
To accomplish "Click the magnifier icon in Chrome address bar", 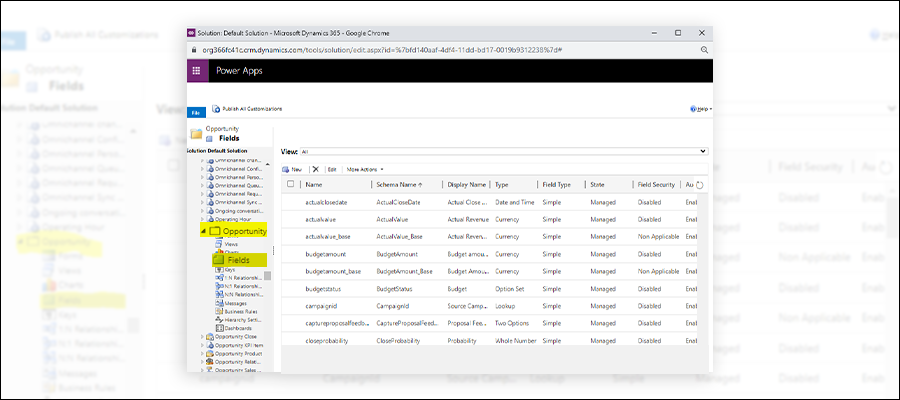I will click(704, 50).
